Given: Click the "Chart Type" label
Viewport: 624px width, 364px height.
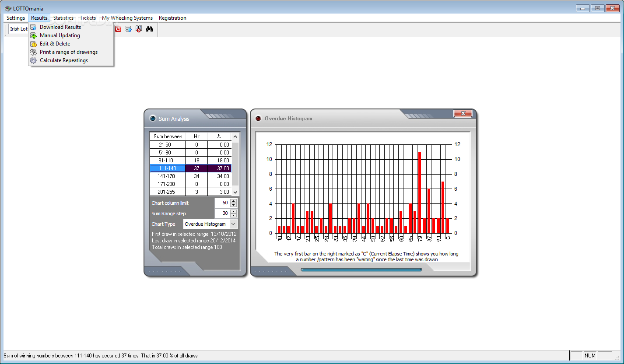Looking at the screenshot, I should (163, 224).
